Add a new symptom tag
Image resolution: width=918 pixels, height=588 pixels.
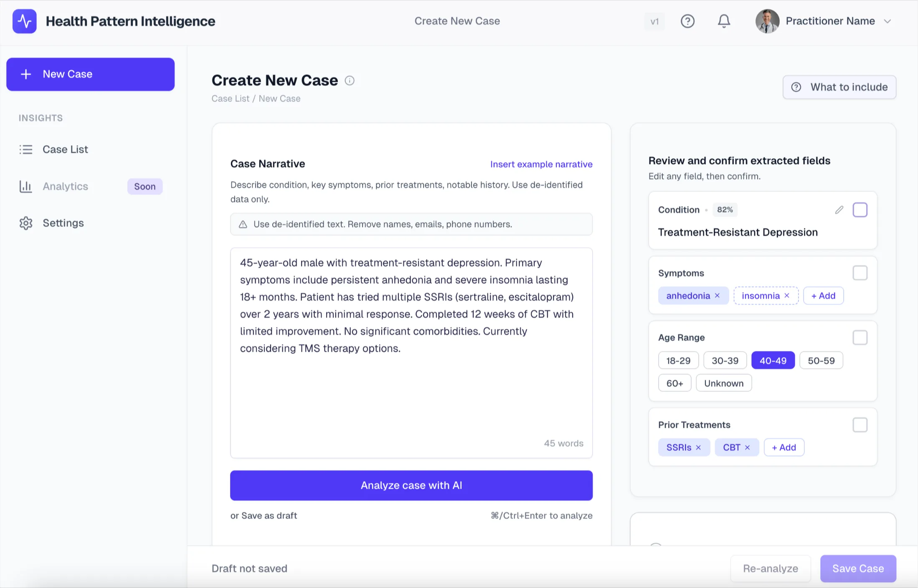823,296
